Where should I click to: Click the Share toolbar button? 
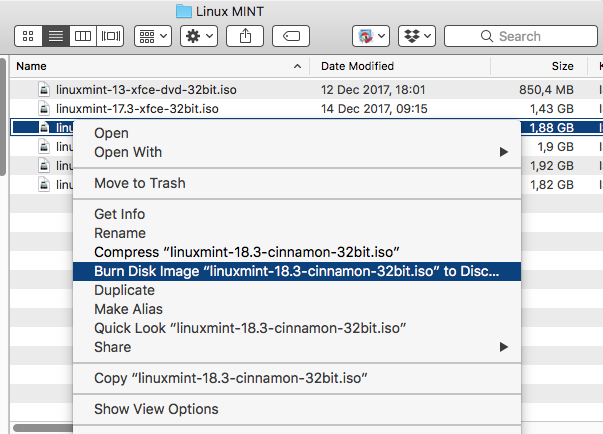coord(245,36)
